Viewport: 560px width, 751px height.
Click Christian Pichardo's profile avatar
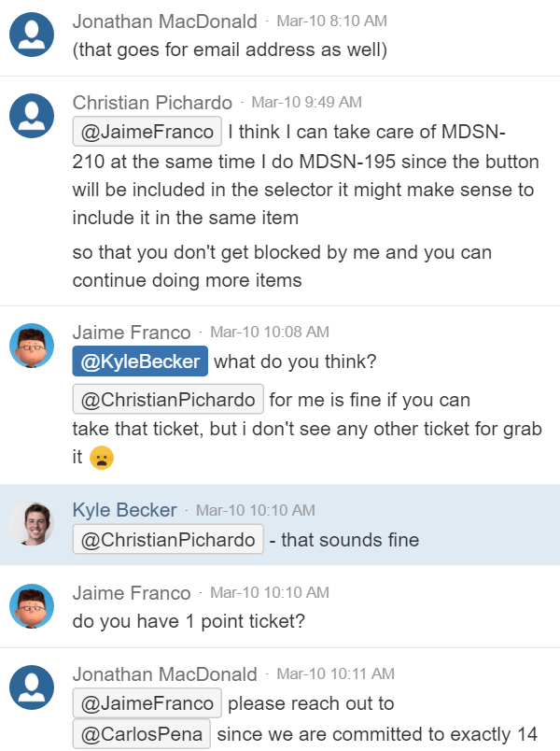click(x=32, y=116)
